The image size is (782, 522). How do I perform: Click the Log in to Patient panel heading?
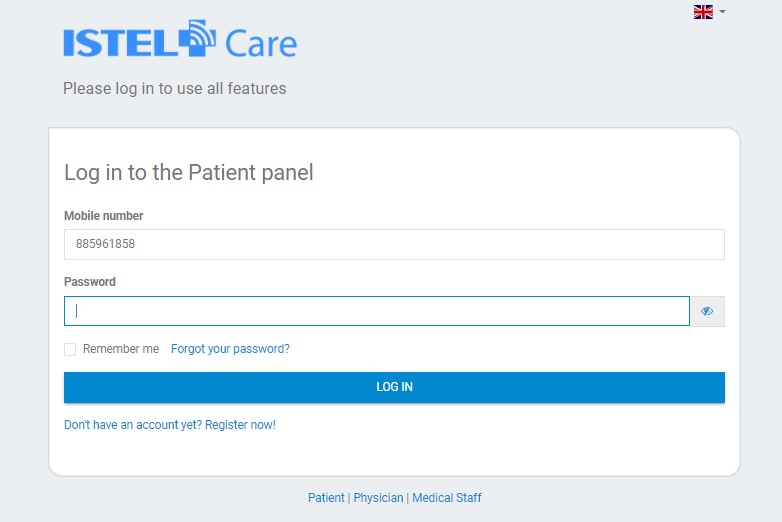(189, 173)
